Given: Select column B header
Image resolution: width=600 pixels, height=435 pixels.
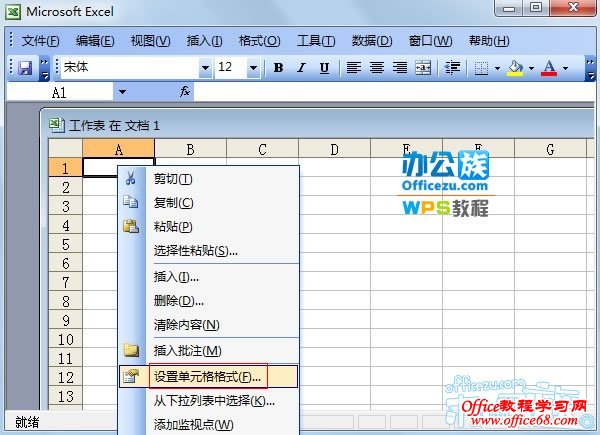Looking at the screenshot, I should coord(190,149).
